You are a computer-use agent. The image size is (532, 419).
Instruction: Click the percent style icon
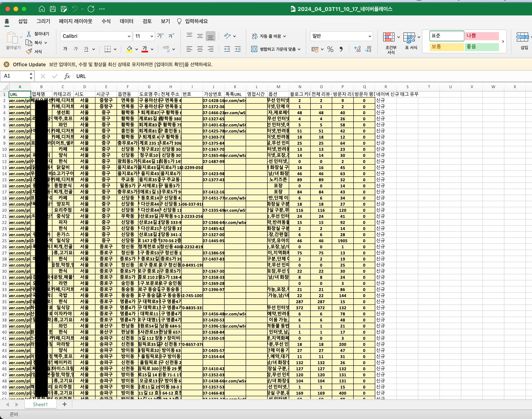point(330,49)
